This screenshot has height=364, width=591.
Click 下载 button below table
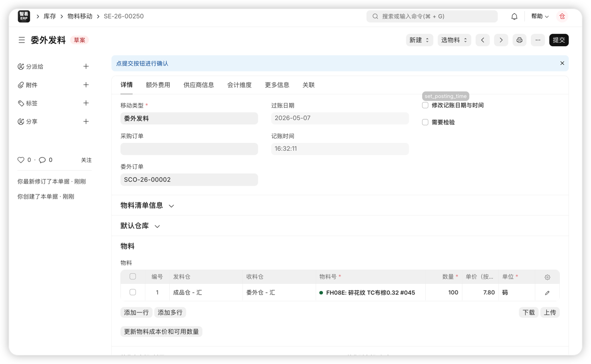(x=529, y=312)
